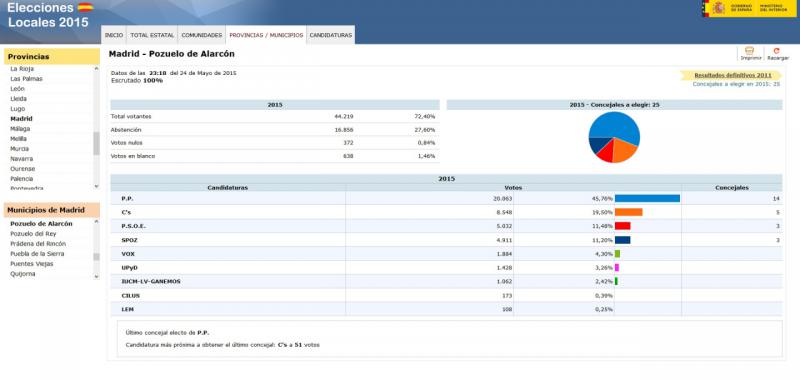800x380 pixels.
Task: Select Melilla province
Action: 18,139
